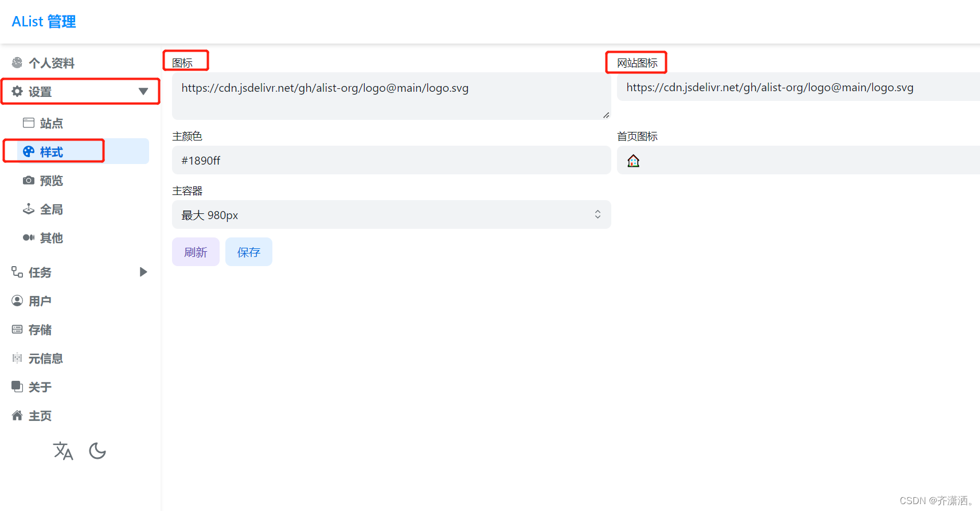
Task: Click the 图标 textarea resize handle
Action: point(606,115)
